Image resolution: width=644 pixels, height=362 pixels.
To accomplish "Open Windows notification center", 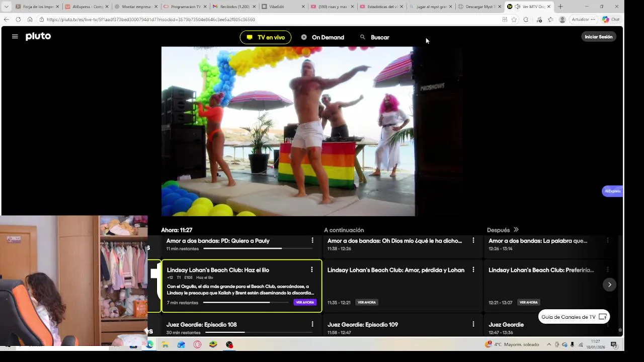I will [614, 344].
